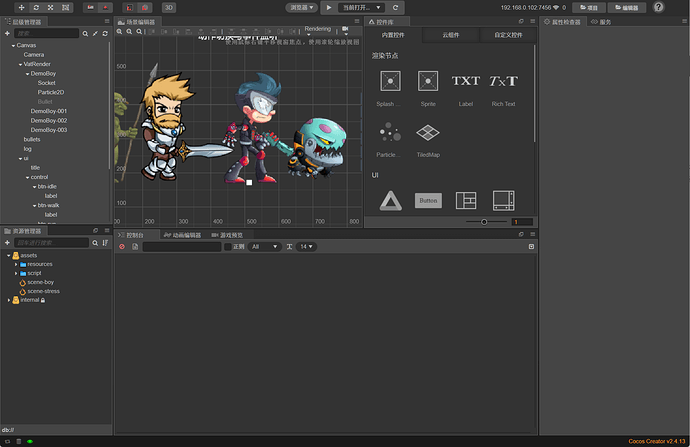
Task: Open the current scene dropdown (当前打开)
Action: tap(362, 7)
